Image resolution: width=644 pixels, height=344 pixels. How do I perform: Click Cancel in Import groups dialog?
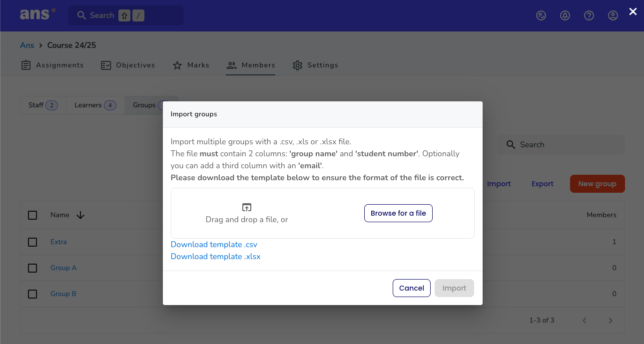[x=412, y=288]
